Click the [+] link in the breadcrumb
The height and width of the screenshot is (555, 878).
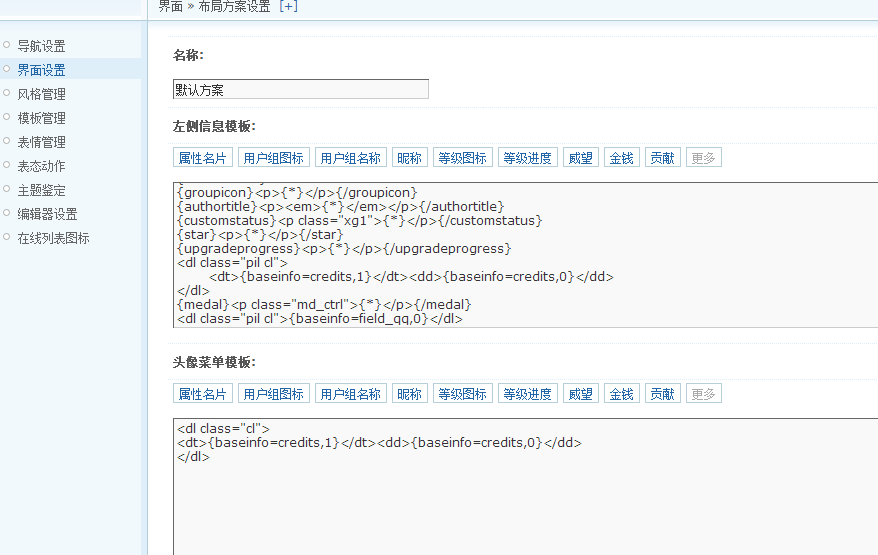pyautogui.click(x=288, y=6)
